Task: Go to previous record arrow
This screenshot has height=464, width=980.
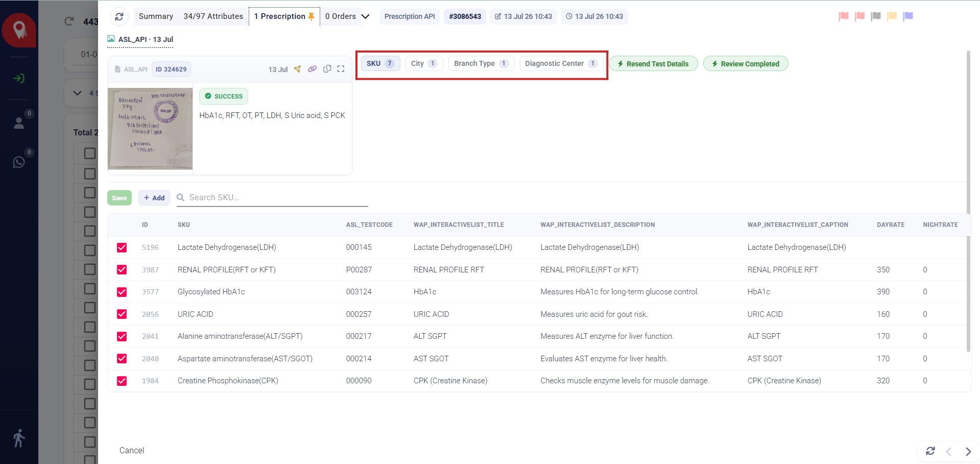Action: pyautogui.click(x=949, y=451)
